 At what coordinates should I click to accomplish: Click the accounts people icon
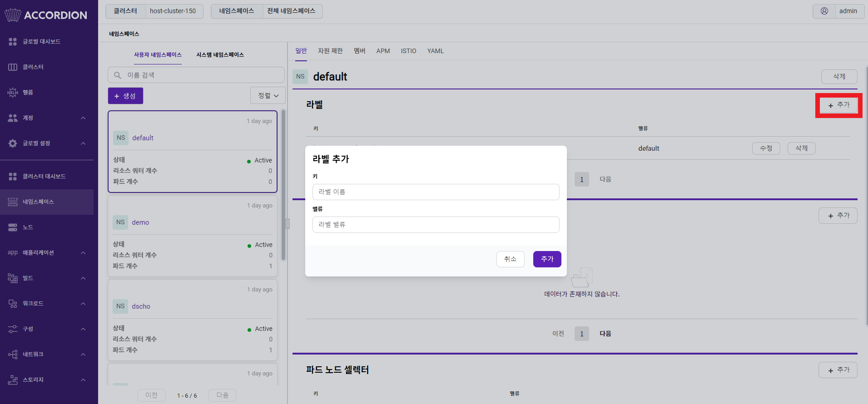(13, 118)
